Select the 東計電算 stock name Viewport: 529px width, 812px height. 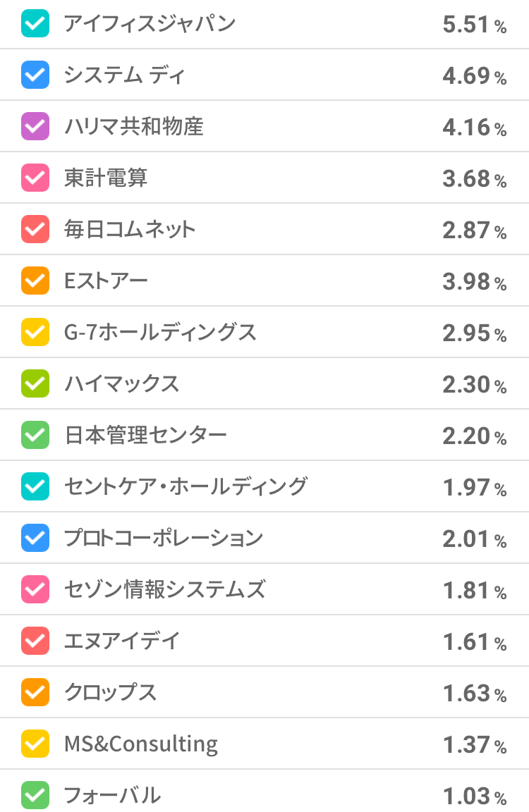[x=106, y=178]
